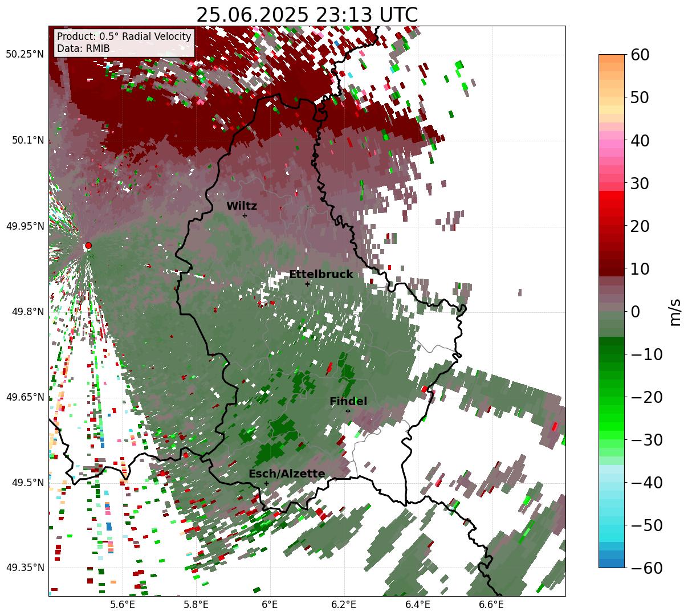Click the Product 0.5° Radial Velocity info box
The width and height of the screenshot is (688, 616).
124,43
